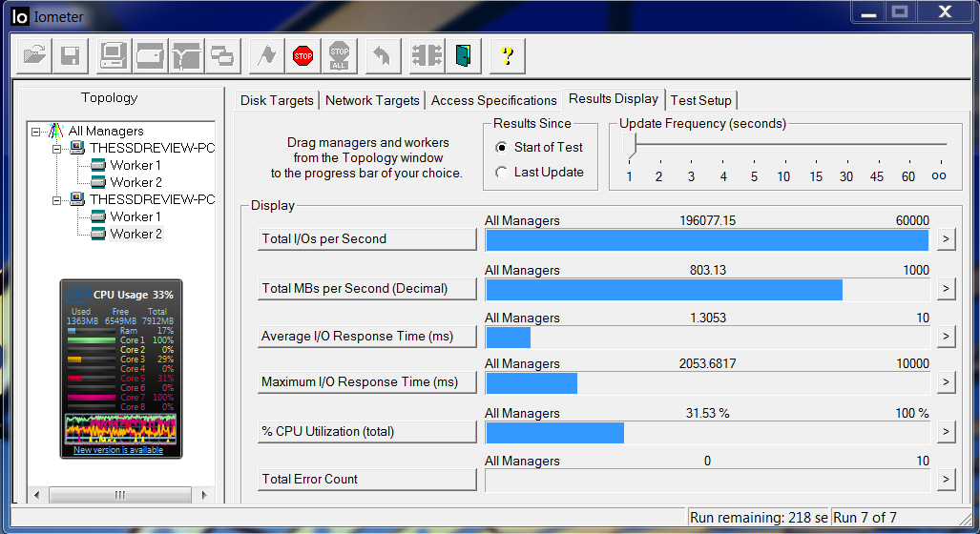Click the 196077.15 I/Os value
Viewport: 980px width, 534px height.
point(707,220)
